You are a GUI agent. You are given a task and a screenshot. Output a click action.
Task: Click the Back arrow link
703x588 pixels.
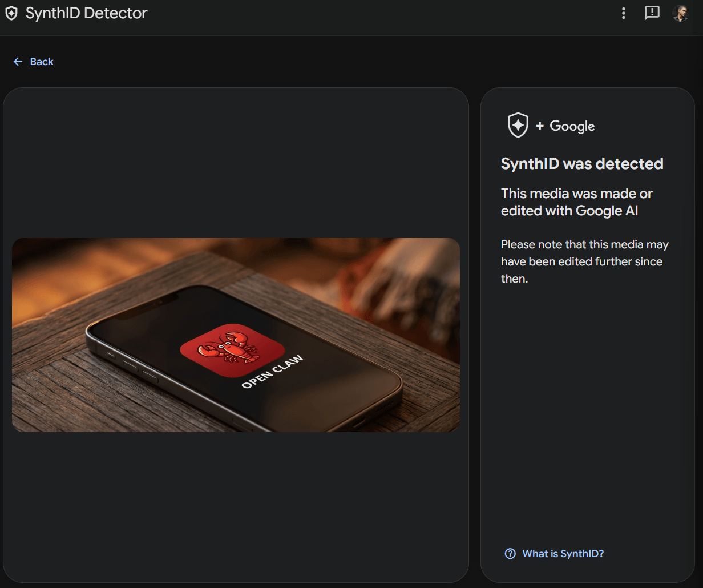(x=34, y=62)
